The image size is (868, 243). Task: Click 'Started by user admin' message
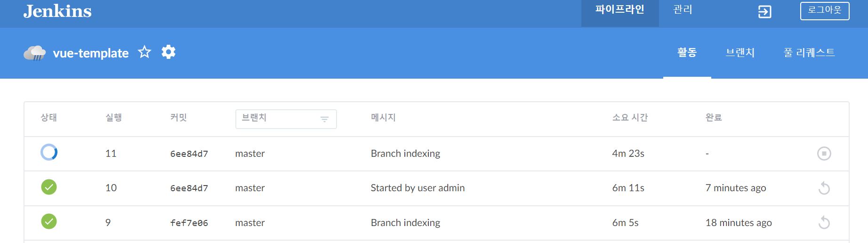(x=418, y=188)
